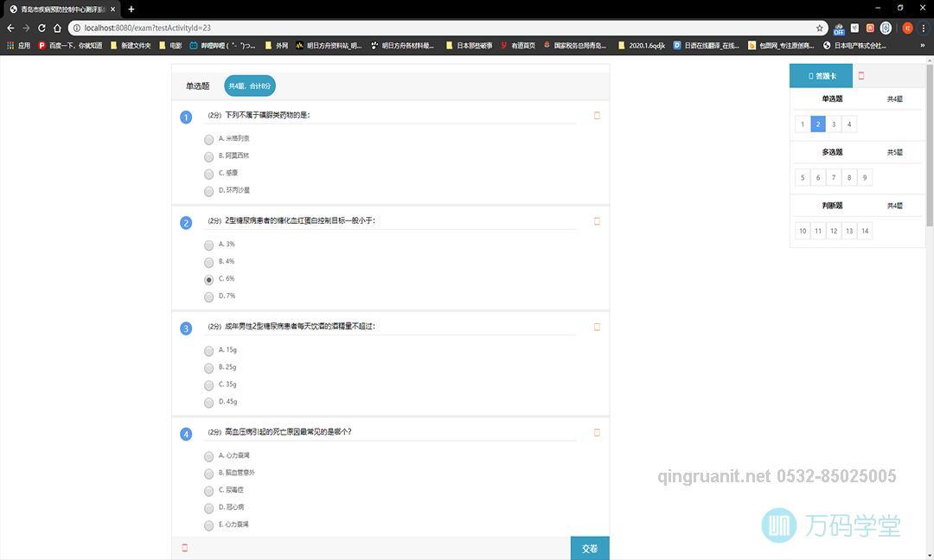This screenshot has height=560, width=934.
Task: Jump to question 4 in the answer card
Action: tap(848, 124)
